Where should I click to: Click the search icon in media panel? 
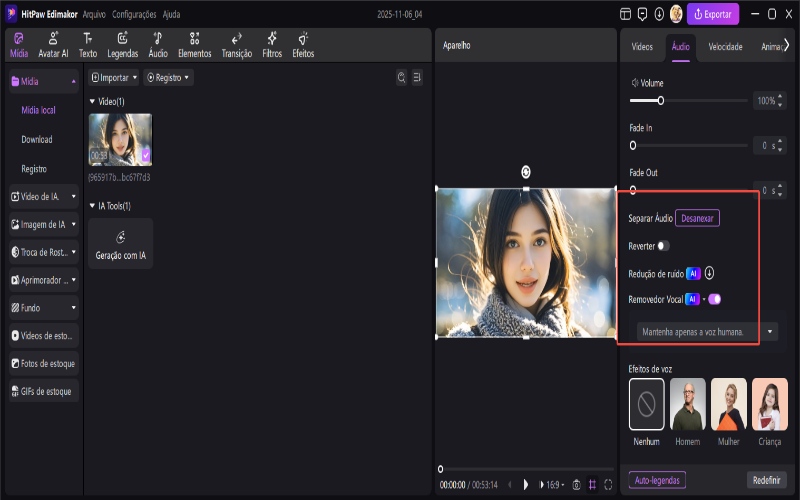pos(401,77)
